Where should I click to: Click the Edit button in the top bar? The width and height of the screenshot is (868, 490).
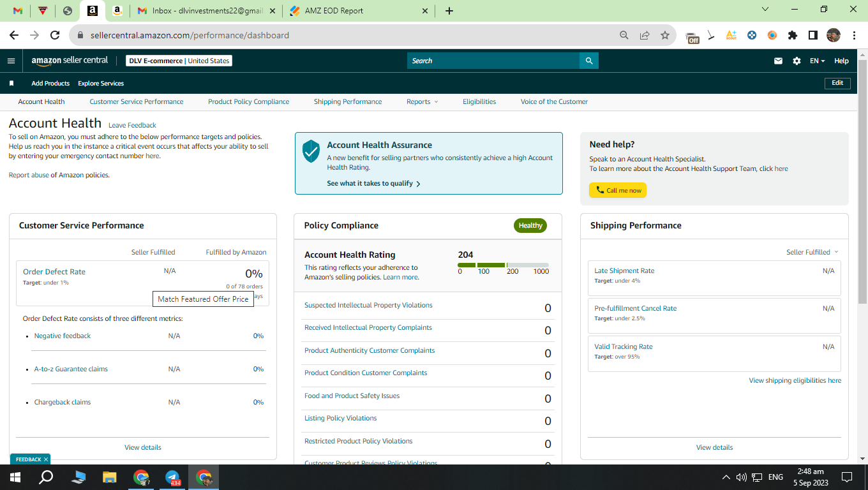(x=837, y=83)
